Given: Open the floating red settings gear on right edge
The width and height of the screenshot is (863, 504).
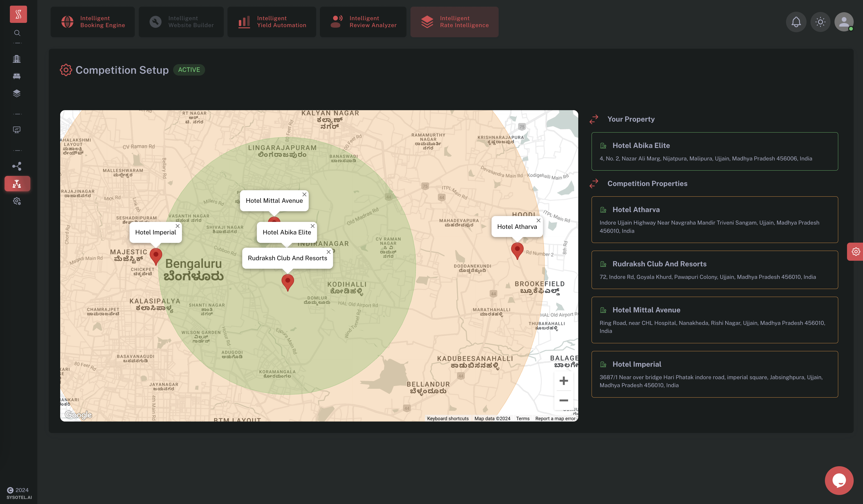Looking at the screenshot, I should pyautogui.click(x=856, y=252).
